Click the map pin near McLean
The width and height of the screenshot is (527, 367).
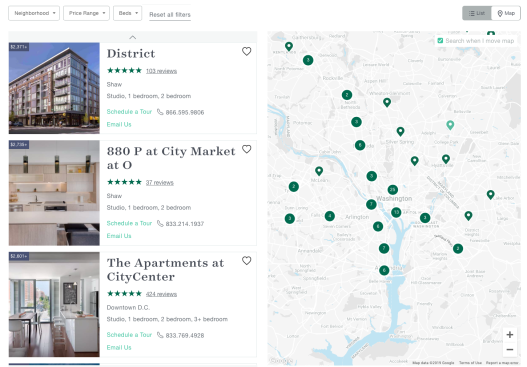click(319, 171)
